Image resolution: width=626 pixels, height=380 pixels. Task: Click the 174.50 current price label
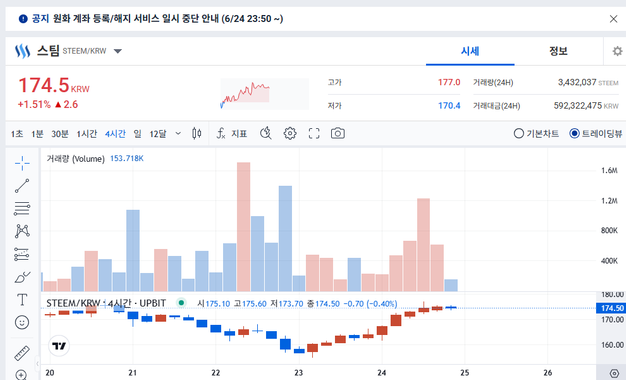[x=612, y=308]
